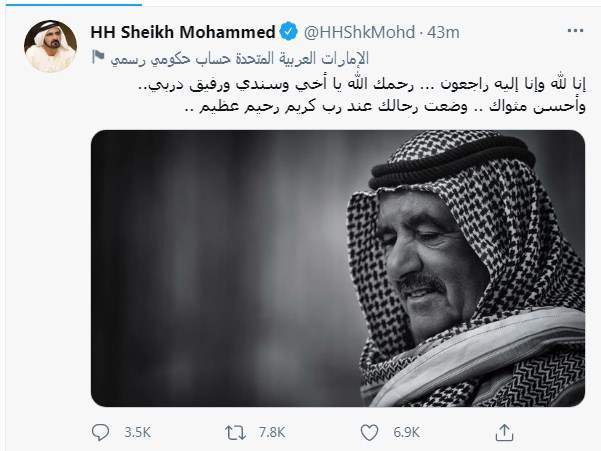Click the dark empty area of the photo

click(x=200, y=270)
